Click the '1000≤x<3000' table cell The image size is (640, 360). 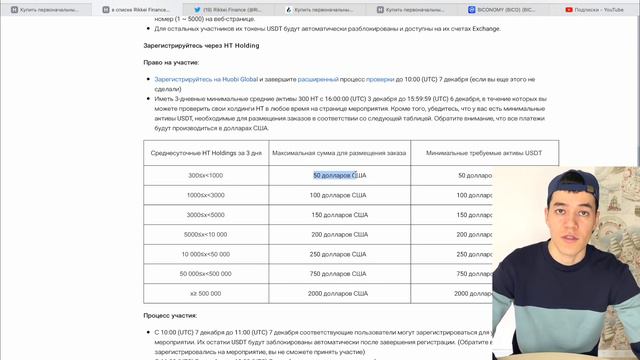click(x=206, y=195)
